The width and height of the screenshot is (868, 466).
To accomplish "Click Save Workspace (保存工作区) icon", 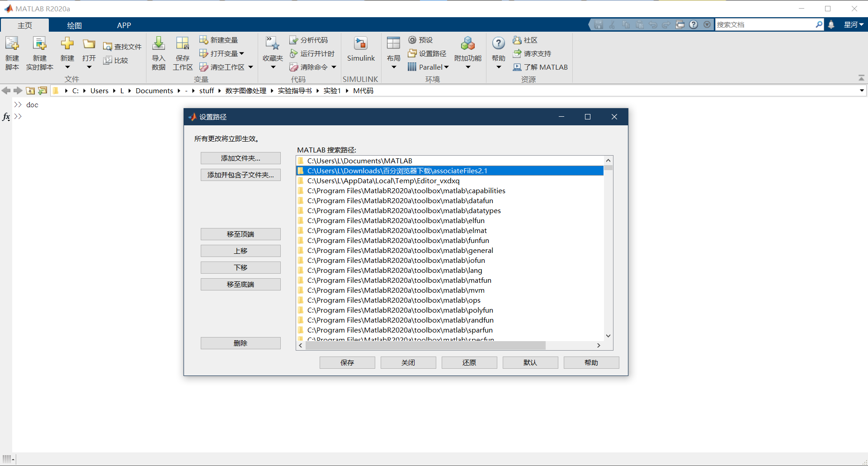I will click(183, 44).
